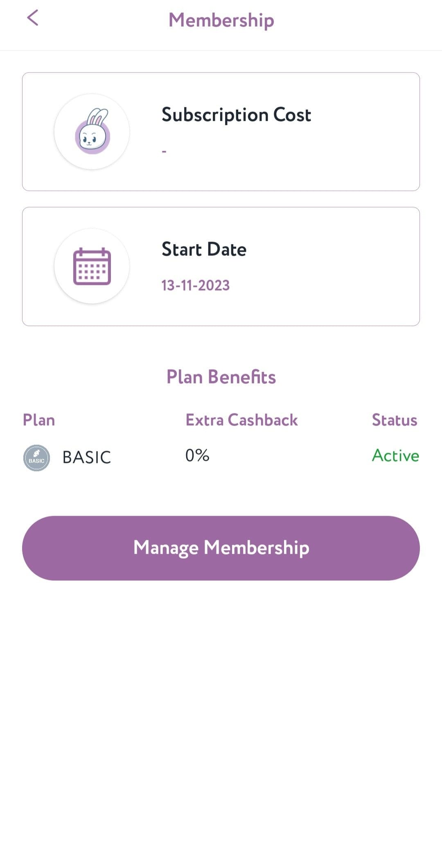Viewport: 442px width, 868px height.
Task: Tap the 0% cashback value
Action: click(197, 455)
